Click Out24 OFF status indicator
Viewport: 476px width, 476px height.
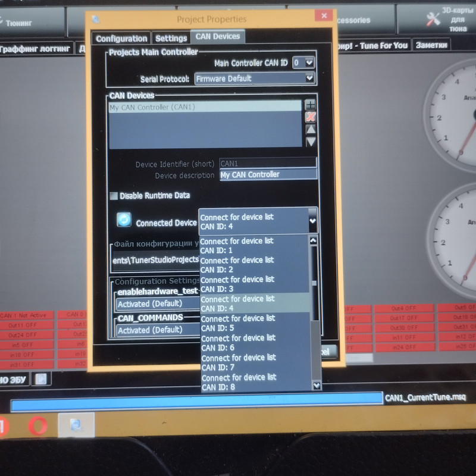(x=27, y=335)
